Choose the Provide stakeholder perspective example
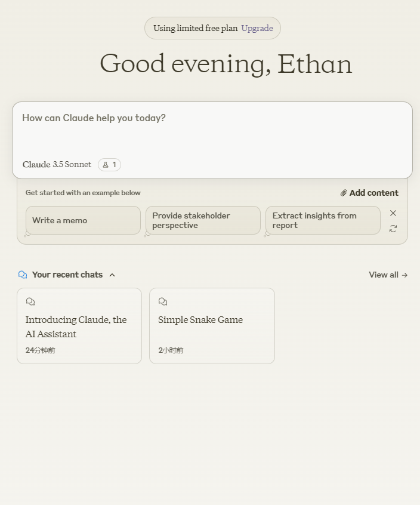The height and width of the screenshot is (505, 420). pyautogui.click(x=203, y=220)
